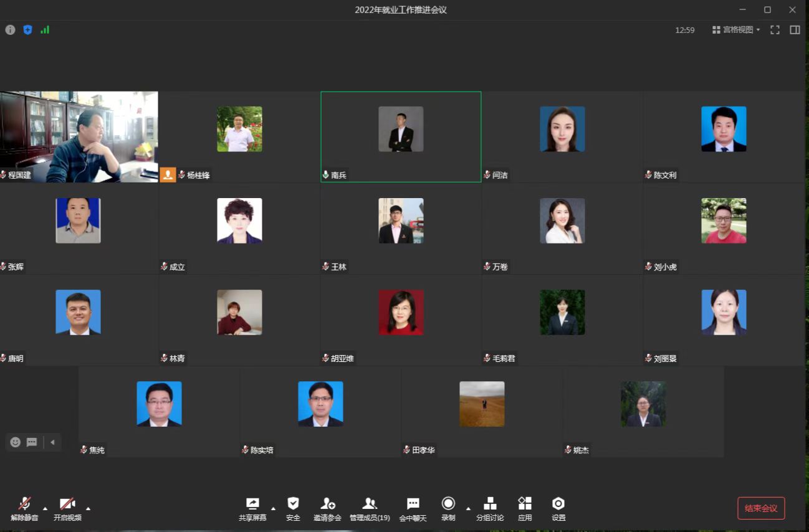The width and height of the screenshot is (809, 532).
Task: Open 设置 settings
Action: click(x=558, y=504)
